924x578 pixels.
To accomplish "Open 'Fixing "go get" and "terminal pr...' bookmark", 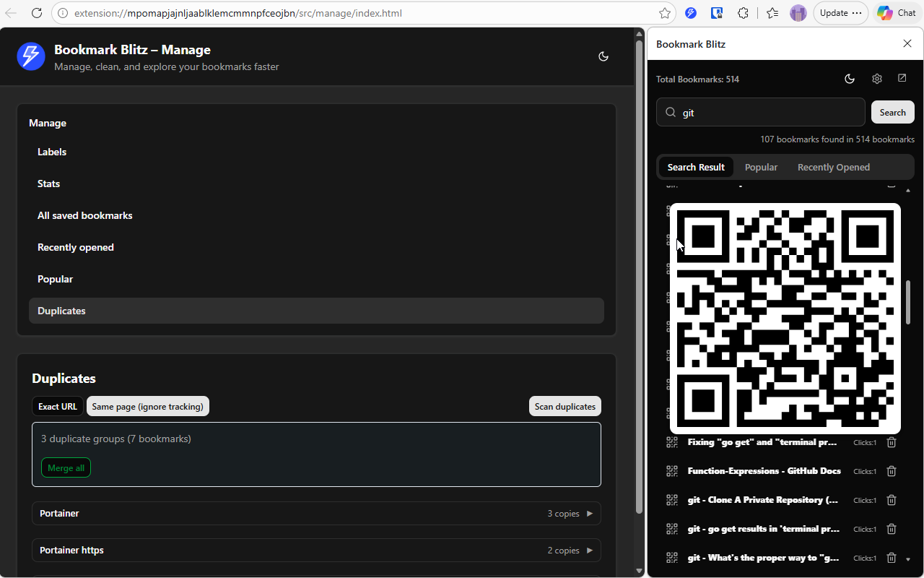I will click(x=763, y=442).
